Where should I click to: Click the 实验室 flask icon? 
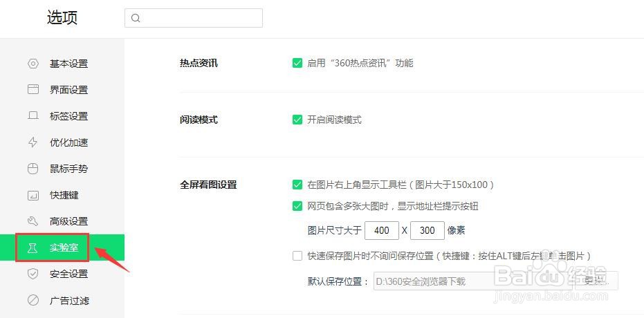pyautogui.click(x=32, y=248)
